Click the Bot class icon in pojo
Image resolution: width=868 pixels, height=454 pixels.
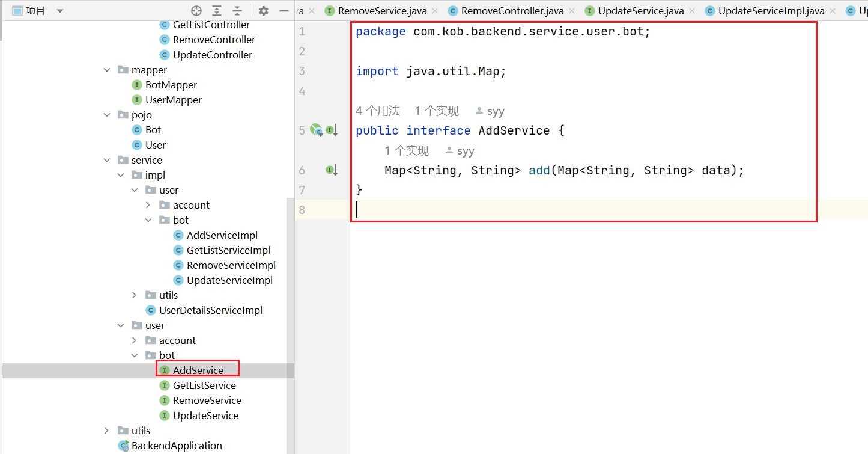137,130
